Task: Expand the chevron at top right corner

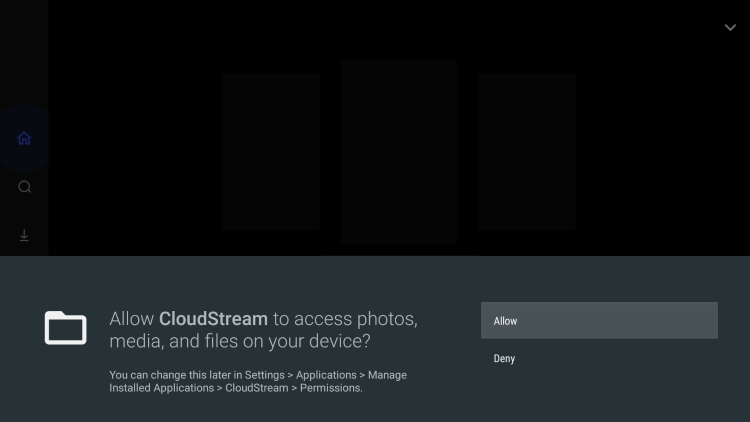Action: point(730,28)
